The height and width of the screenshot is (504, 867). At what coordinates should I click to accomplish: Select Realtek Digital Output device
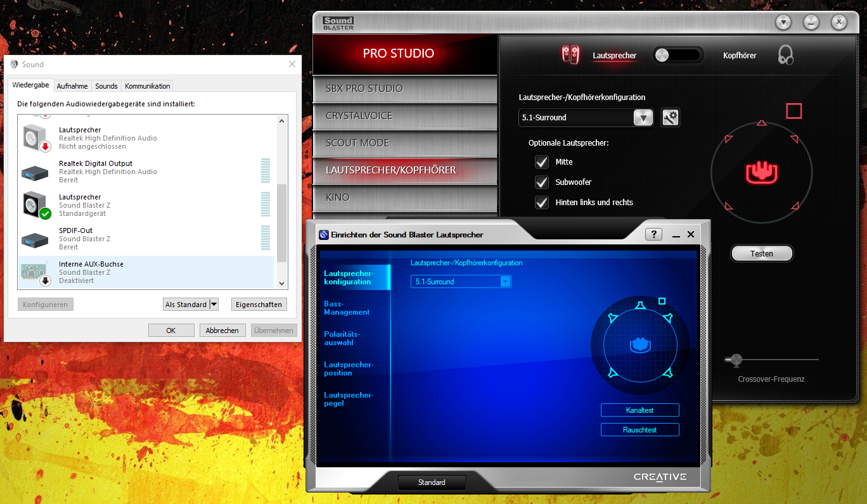(146, 172)
